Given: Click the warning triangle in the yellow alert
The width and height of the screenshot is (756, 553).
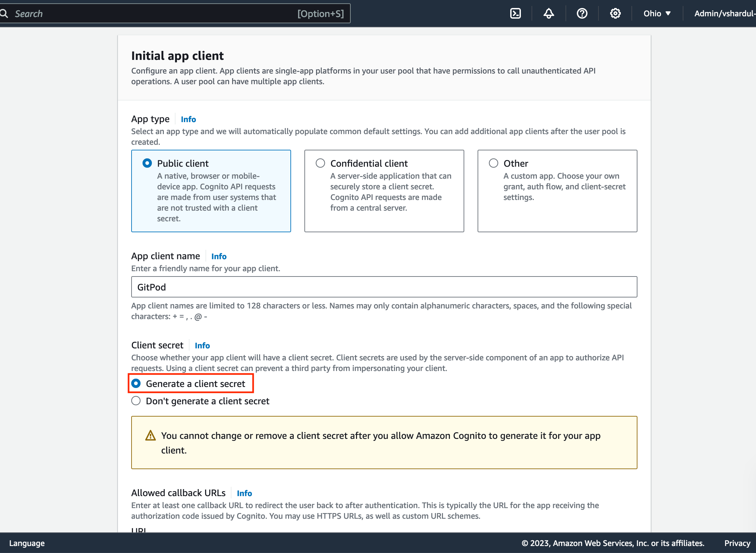Looking at the screenshot, I should 151,435.
